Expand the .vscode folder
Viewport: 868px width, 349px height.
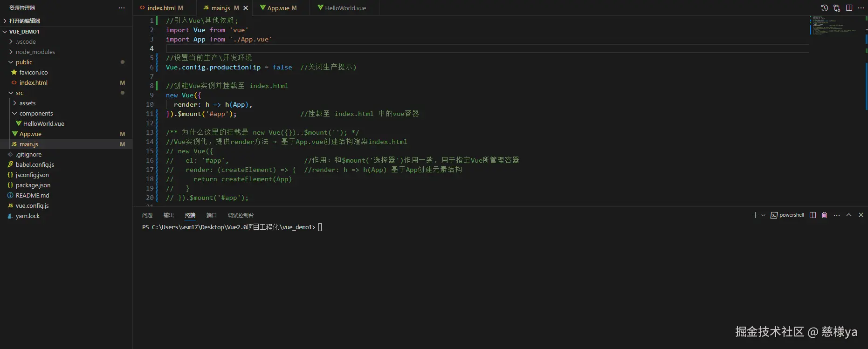(66, 41)
